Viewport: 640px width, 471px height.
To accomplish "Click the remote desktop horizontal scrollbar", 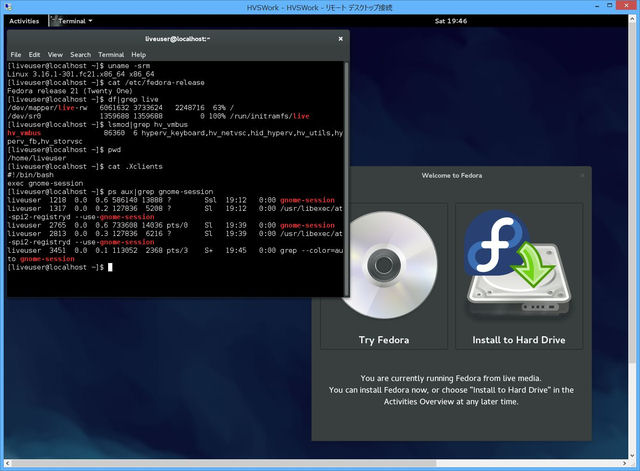I will point(224,463).
